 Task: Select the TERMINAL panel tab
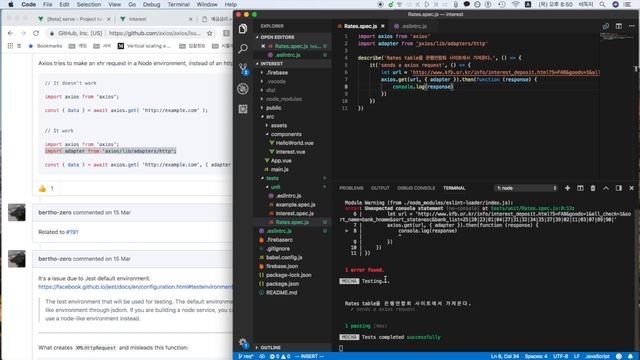click(454, 188)
